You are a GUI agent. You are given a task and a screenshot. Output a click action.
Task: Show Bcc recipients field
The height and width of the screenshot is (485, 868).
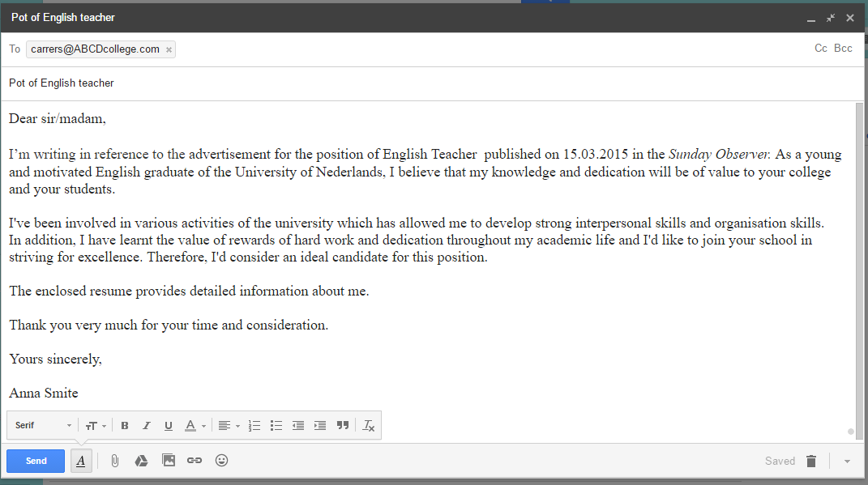click(x=843, y=48)
